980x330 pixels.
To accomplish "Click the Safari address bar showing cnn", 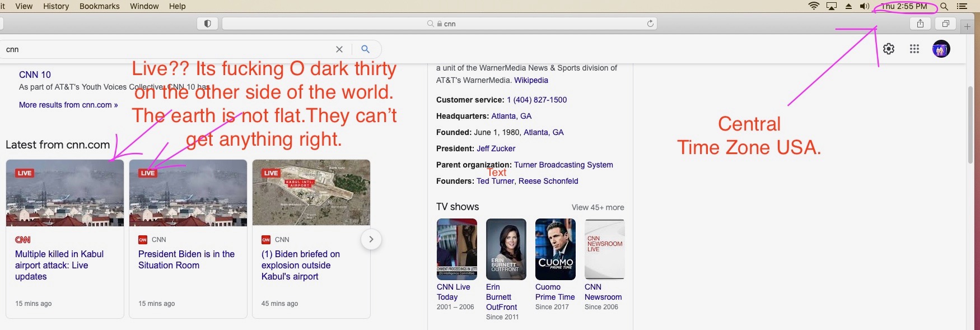I will pyautogui.click(x=440, y=24).
